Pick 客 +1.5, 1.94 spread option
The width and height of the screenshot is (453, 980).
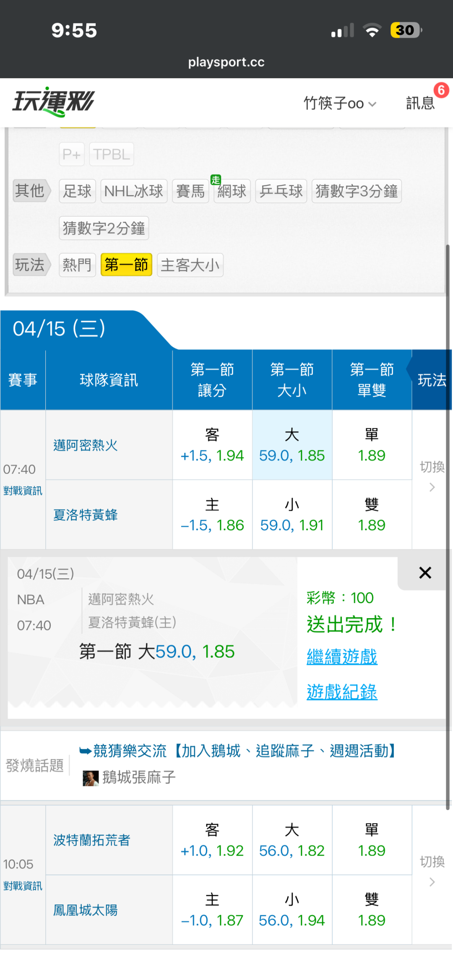[x=212, y=445]
